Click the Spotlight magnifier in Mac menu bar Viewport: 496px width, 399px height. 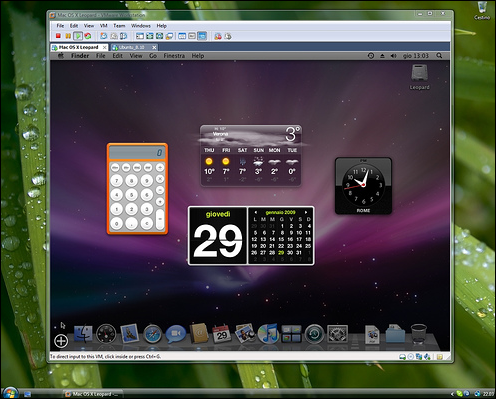click(439, 56)
